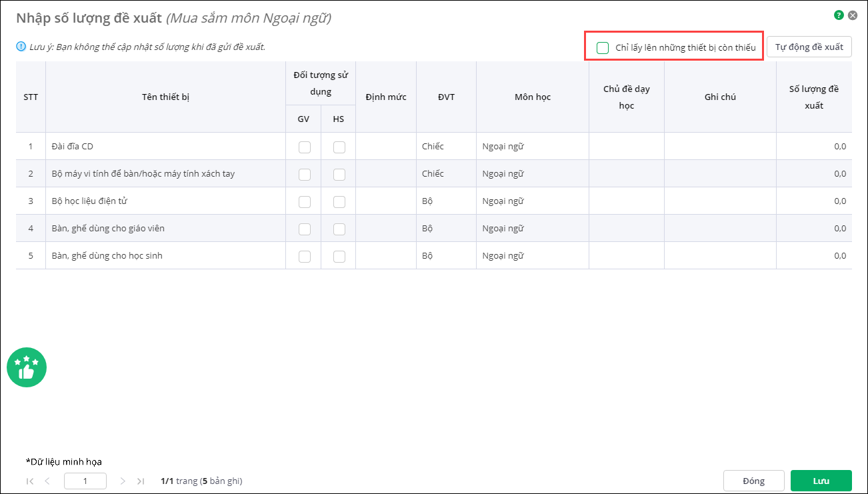The width and height of the screenshot is (868, 494).
Task: Click the green help question mark icon
Action: pos(839,15)
